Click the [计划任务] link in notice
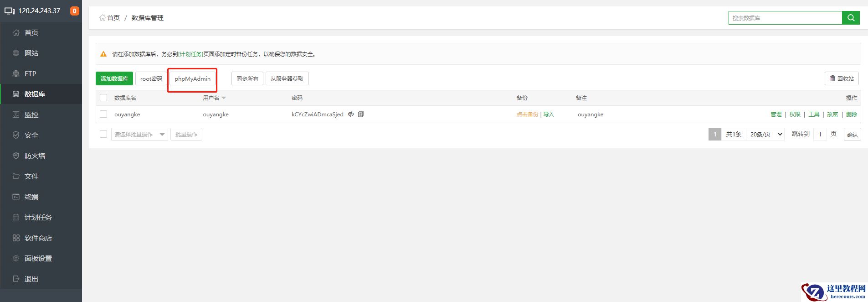The image size is (868, 302). pyautogui.click(x=190, y=54)
